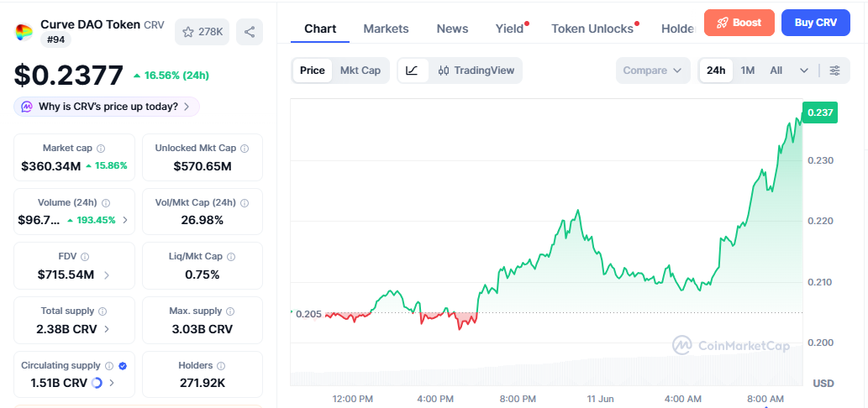Viewport: 868px width, 408px height.
Task: Open 'Why is CRV's price up today?'
Action: coord(107,107)
